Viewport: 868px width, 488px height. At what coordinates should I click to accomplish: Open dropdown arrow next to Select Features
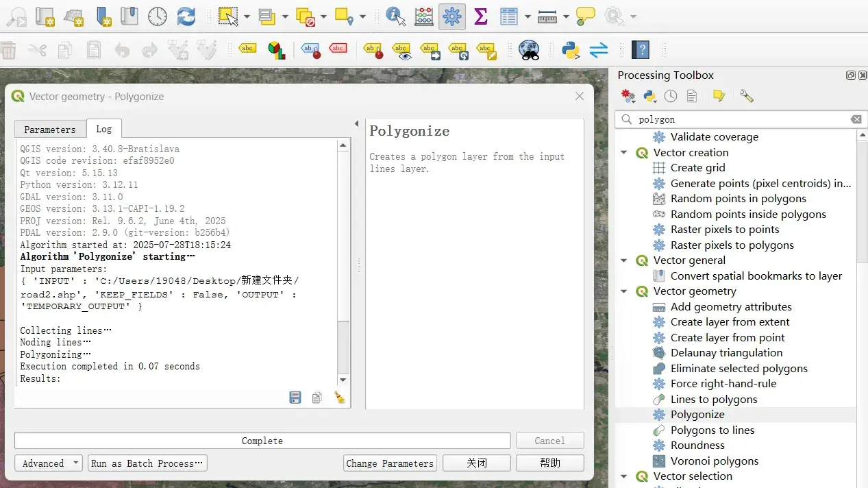pos(247,17)
